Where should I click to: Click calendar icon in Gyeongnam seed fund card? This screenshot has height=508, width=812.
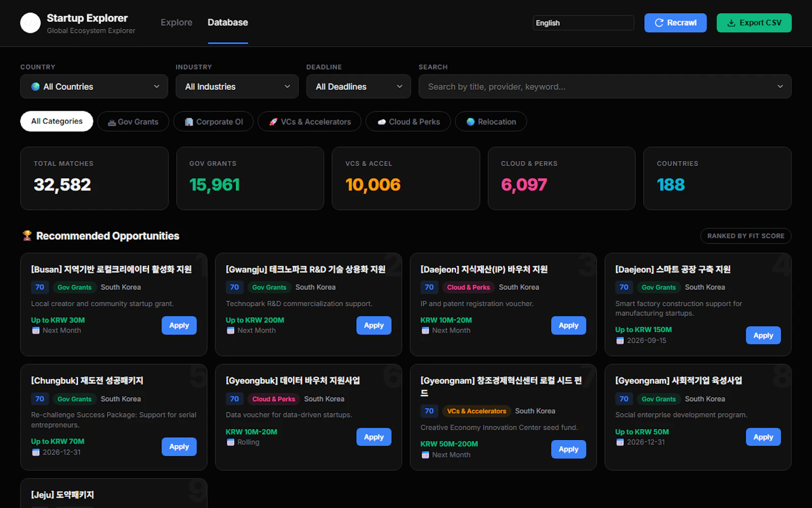pos(425,455)
